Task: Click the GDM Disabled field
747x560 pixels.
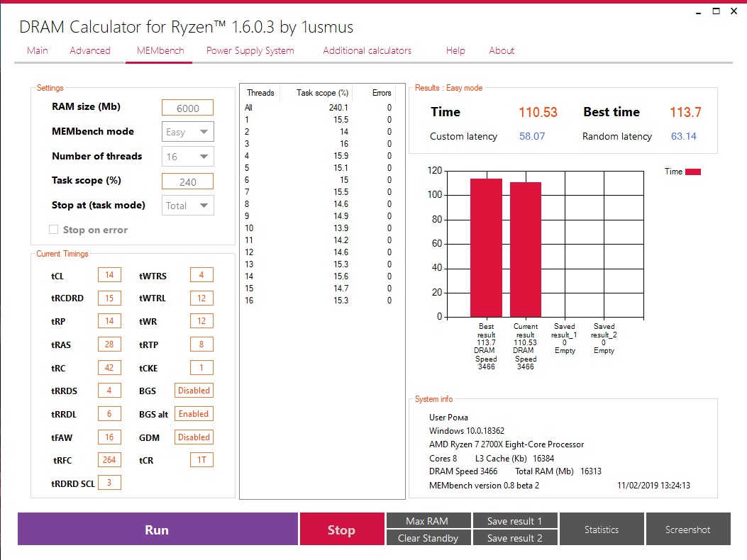Action: [x=194, y=437]
